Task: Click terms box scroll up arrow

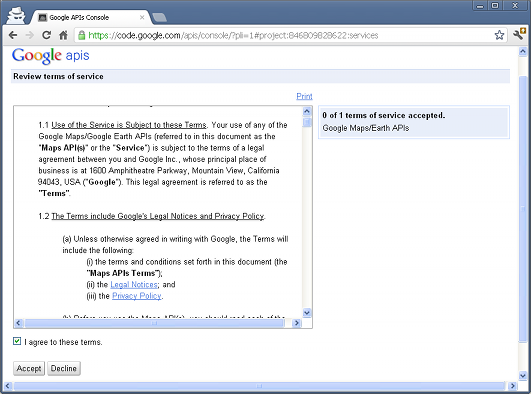Action: [x=307, y=111]
